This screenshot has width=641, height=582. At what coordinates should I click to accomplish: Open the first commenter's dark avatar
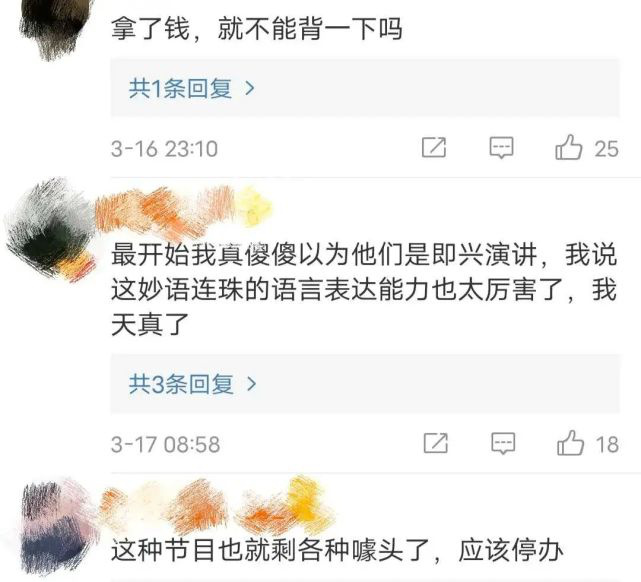pyautogui.click(x=55, y=27)
